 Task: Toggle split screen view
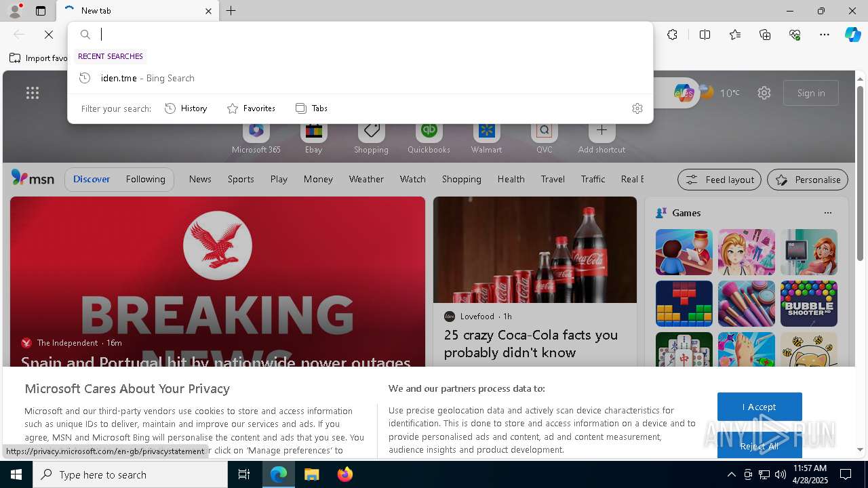tap(705, 35)
